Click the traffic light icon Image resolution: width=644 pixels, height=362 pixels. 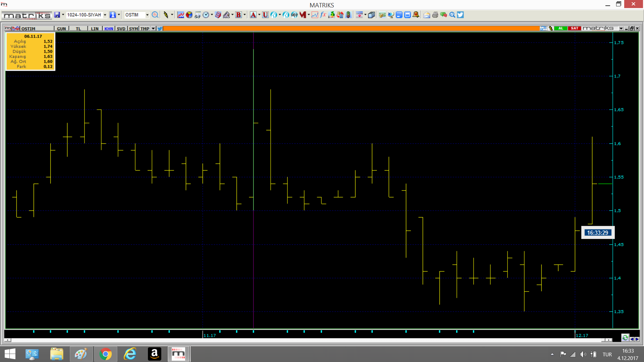tap(348, 15)
